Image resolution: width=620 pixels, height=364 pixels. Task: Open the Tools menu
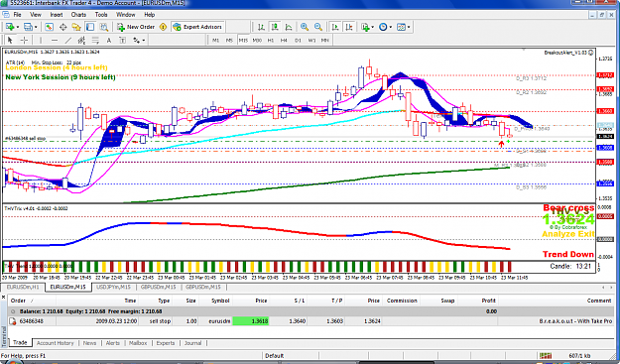(101, 15)
